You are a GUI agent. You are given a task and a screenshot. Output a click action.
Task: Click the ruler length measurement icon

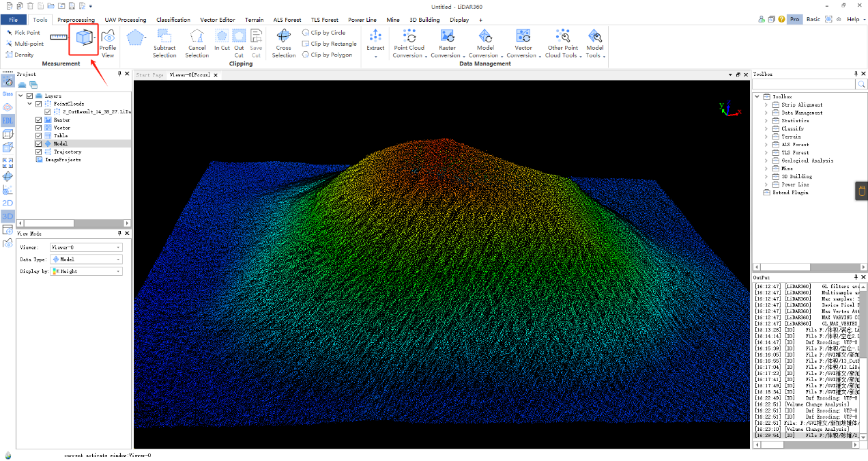tap(59, 36)
